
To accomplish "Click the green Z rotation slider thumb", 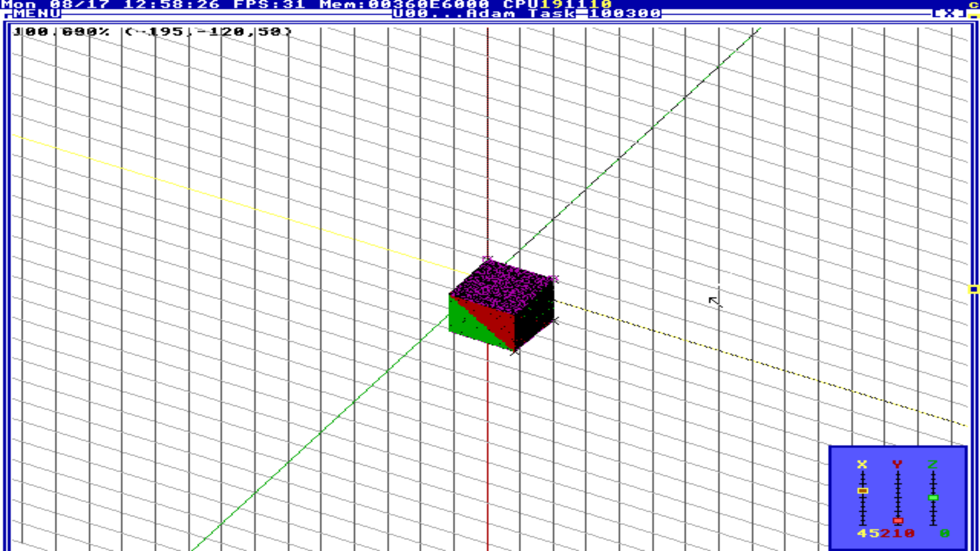I will [933, 497].
